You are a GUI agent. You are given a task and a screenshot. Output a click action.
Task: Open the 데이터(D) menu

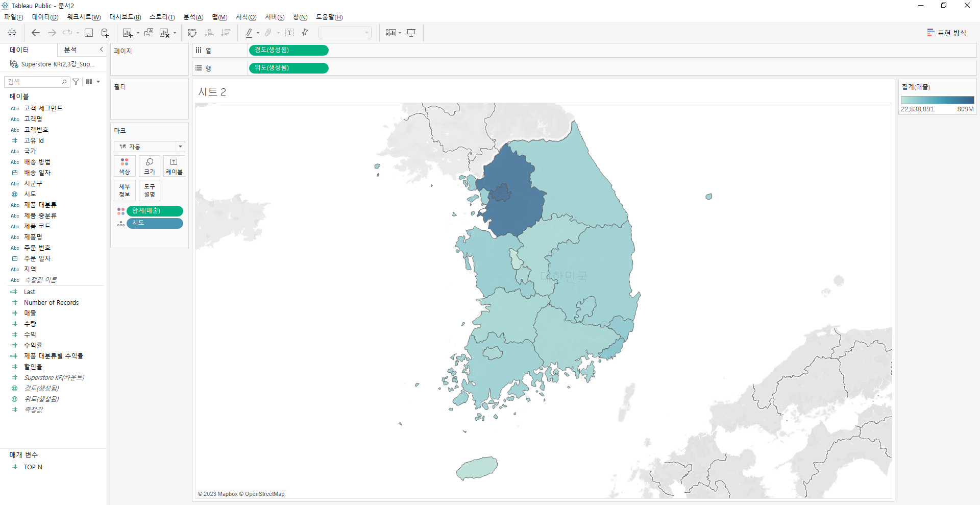(45, 17)
